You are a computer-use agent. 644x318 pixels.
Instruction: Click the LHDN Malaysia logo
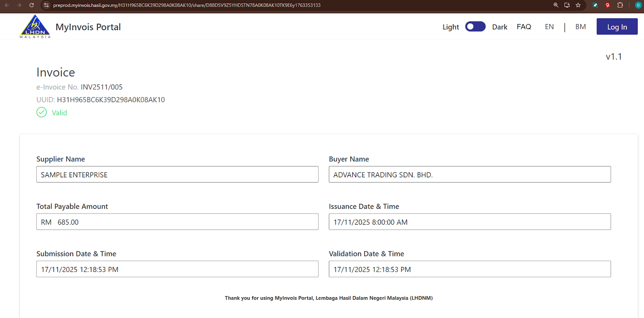tap(35, 27)
